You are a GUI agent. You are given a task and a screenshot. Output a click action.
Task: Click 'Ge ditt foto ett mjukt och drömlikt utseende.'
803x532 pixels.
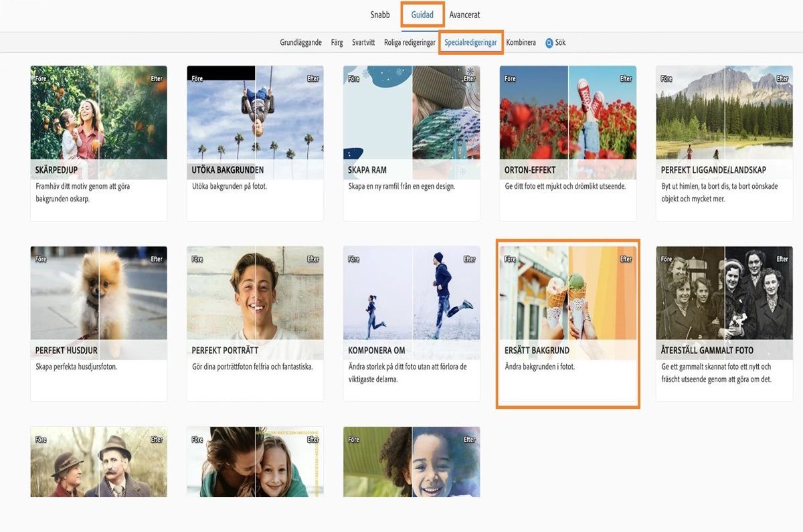[x=565, y=186]
